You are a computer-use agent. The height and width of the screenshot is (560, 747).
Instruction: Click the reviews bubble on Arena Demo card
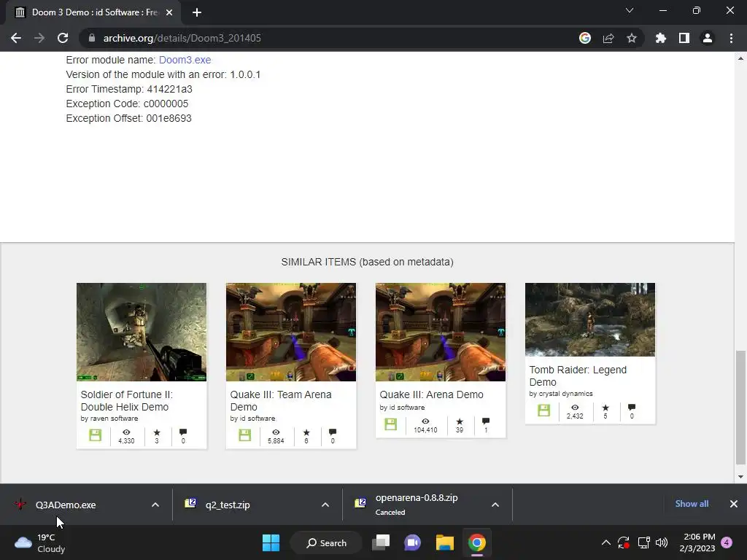tap(486, 421)
